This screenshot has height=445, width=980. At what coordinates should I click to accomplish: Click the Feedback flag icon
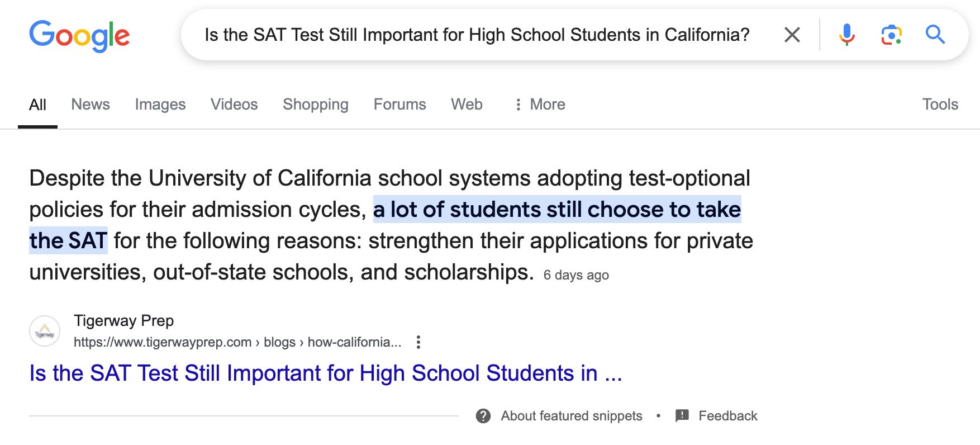(682, 416)
